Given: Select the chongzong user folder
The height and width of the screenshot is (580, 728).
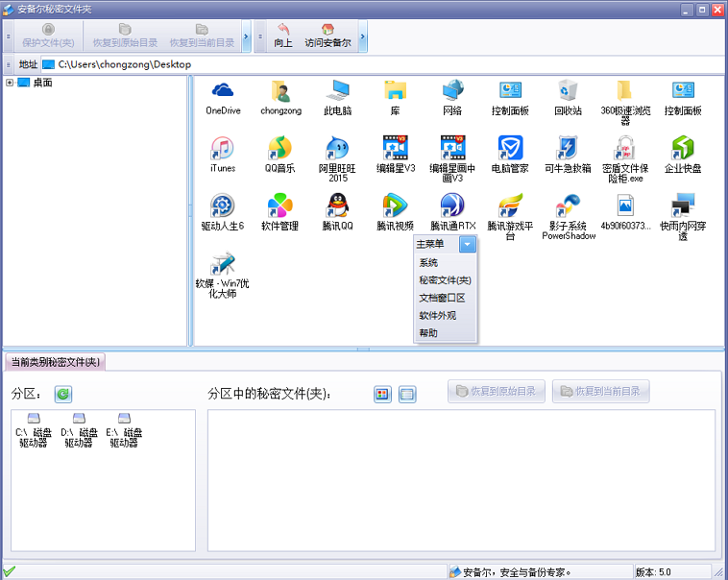Looking at the screenshot, I should (x=280, y=98).
